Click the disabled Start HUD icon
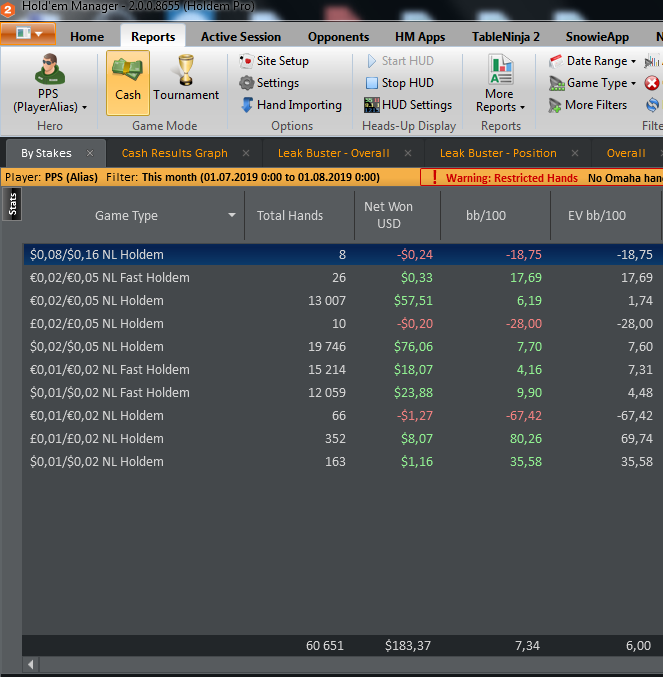This screenshot has width=663, height=677. [x=371, y=61]
